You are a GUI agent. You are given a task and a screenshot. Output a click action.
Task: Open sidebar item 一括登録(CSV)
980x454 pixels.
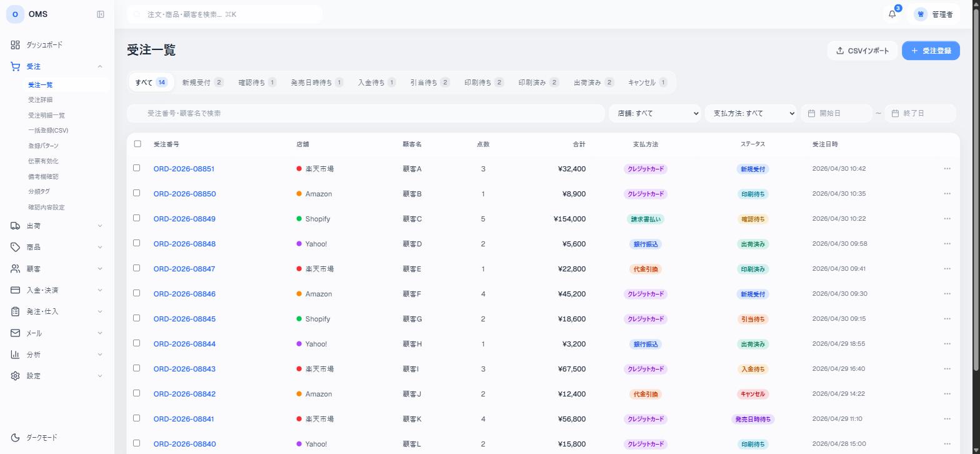tap(48, 131)
